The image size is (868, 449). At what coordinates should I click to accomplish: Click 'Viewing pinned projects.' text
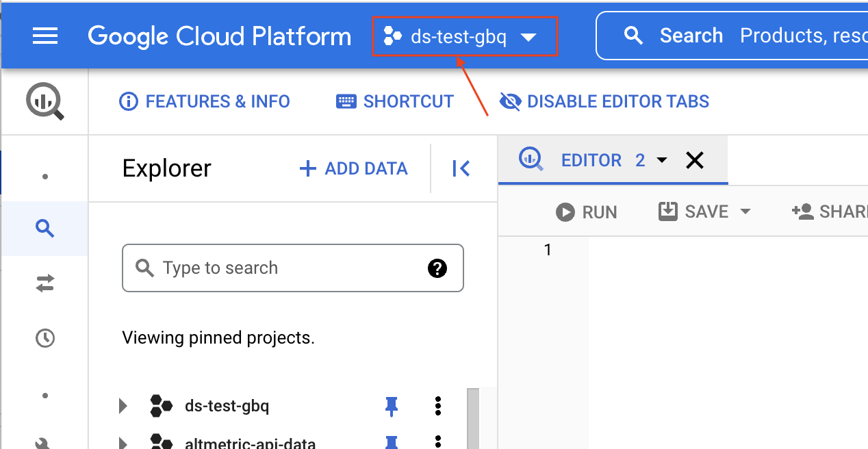tap(218, 338)
